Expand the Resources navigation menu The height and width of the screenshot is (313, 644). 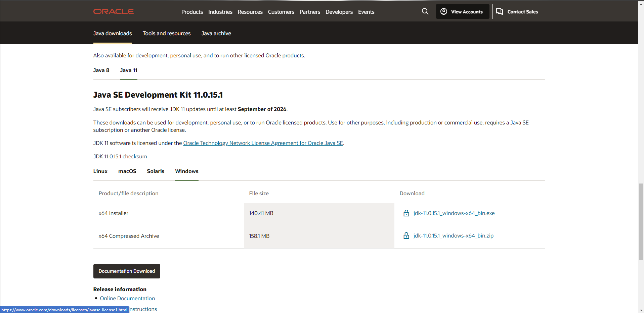point(250,12)
